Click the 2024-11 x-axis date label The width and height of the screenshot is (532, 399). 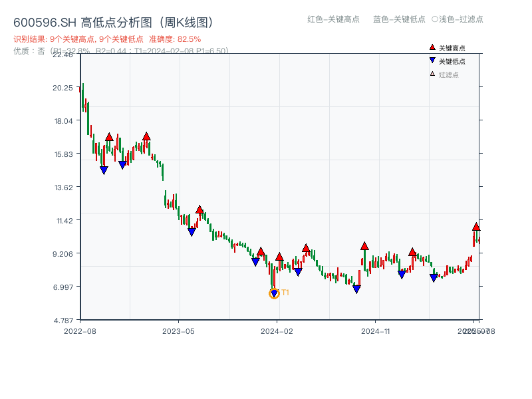pyautogui.click(x=376, y=331)
